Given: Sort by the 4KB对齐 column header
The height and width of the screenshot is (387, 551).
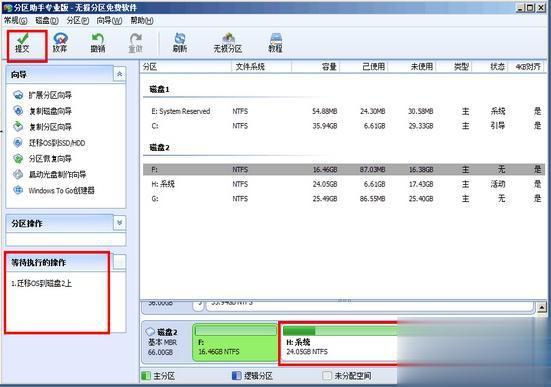Looking at the screenshot, I should point(526,66).
